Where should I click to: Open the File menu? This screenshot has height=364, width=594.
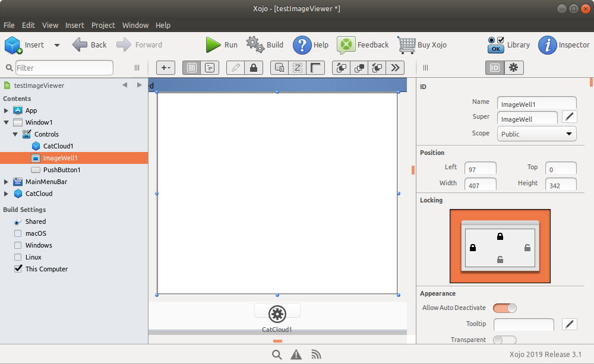click(x=9, y=25)
